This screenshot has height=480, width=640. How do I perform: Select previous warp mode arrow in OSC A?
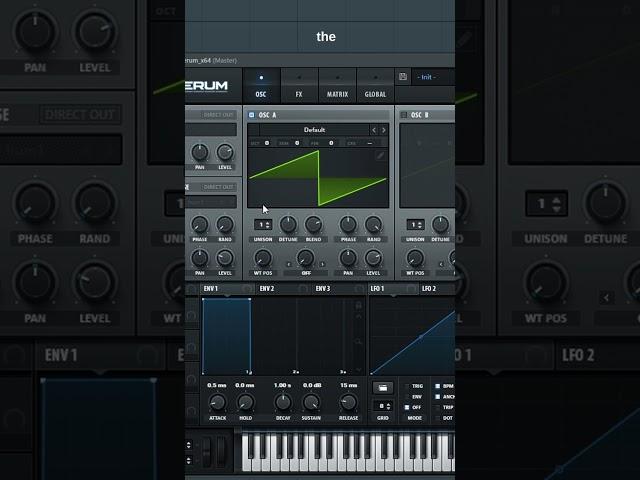[x=289, y=264]
